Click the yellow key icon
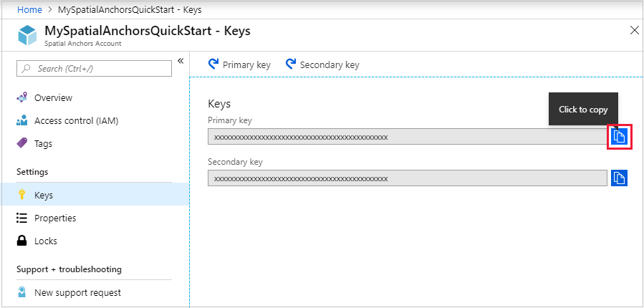644x308 pixels. [x=22, y=194]
